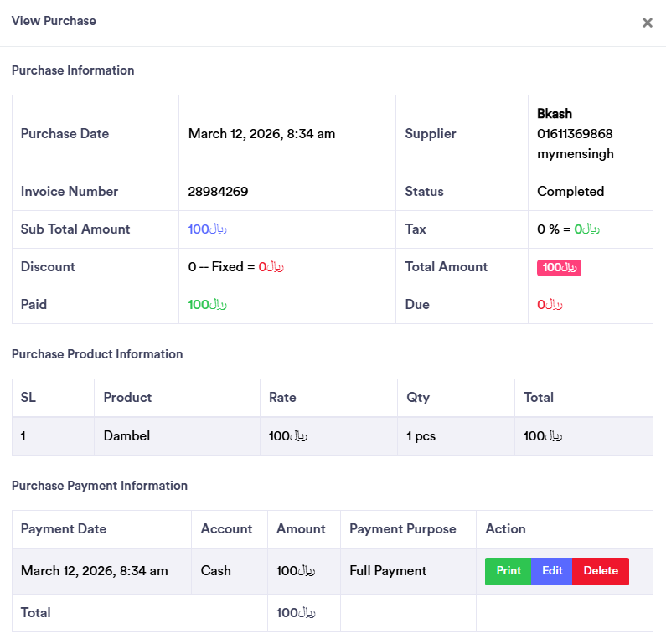Click the 1 pcs quantity cell
This screenshot has width=666, height=644.
421,436
